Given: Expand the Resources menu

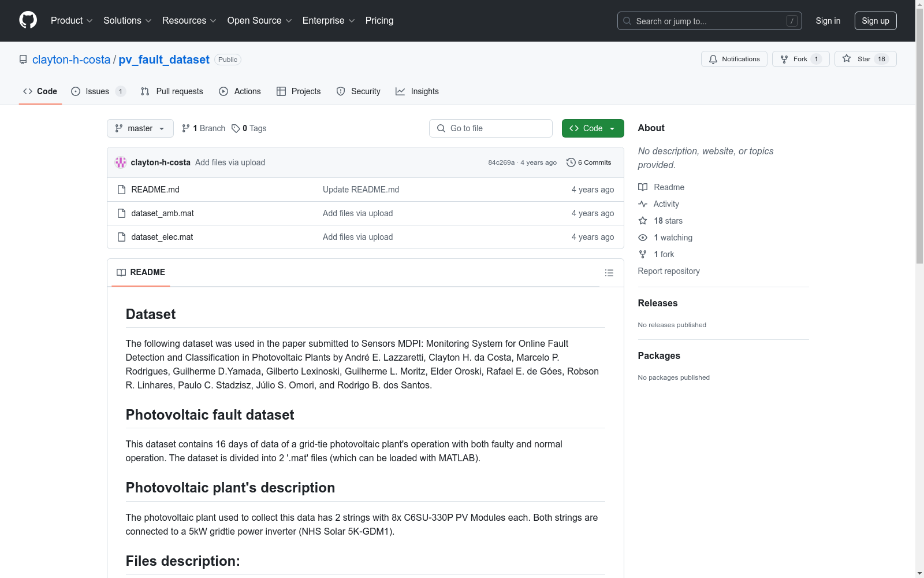Looking at the screenshot, I should 189,20.
